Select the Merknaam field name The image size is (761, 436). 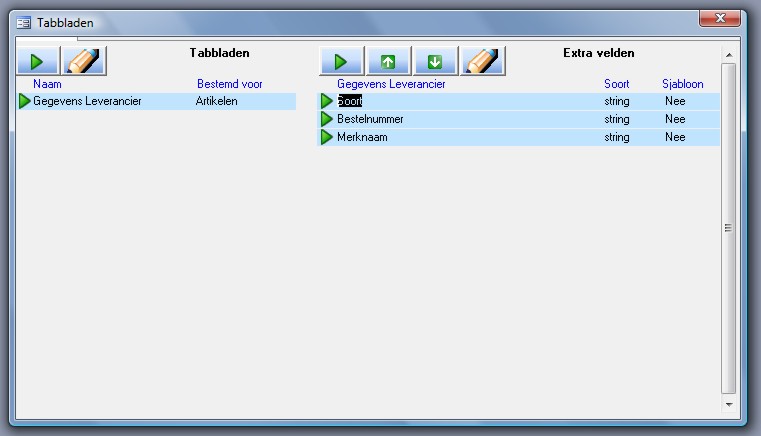[x=361, y=137]
